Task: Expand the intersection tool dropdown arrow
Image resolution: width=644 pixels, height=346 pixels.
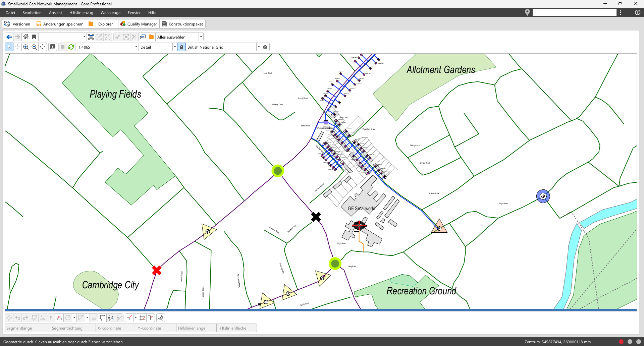Action: pyautogui.click(x=136, y=318)
